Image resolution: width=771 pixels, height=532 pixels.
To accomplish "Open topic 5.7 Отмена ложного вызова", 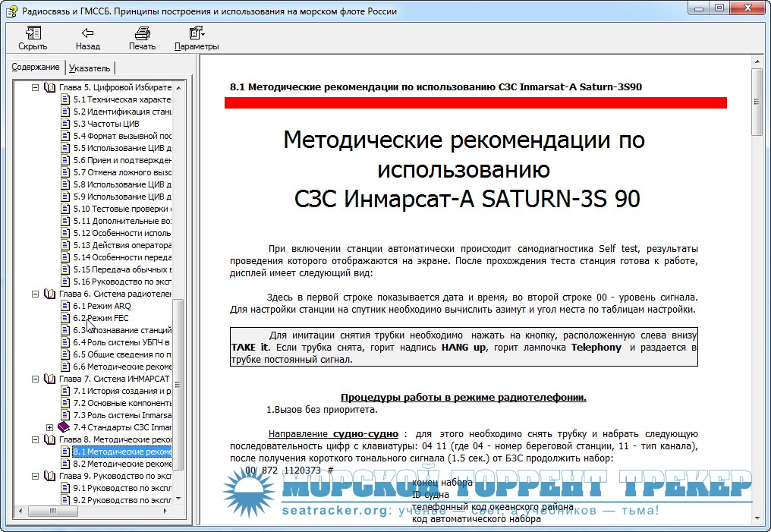I will pos(122,172).
